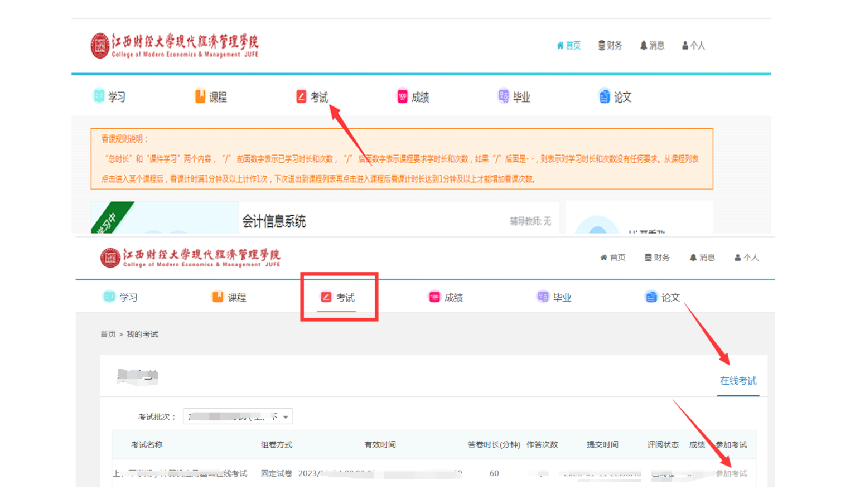Click the 参加考试 link in the exam row
Screen dimensions: 855x504
[731, 473]
